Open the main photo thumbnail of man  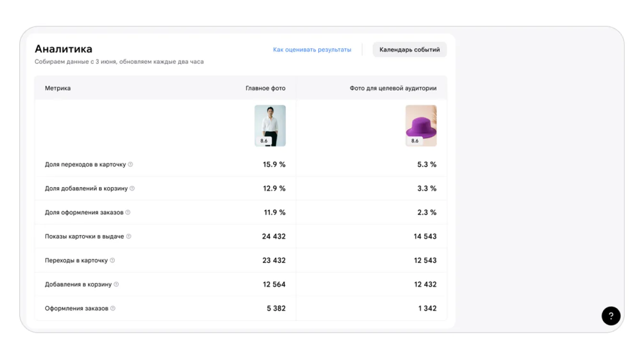click(x=270, y=126)
